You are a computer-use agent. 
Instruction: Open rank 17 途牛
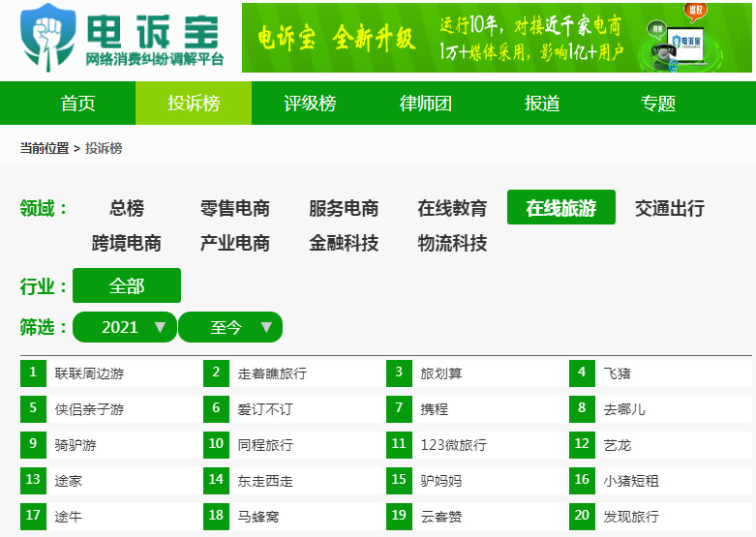click(x=69, y=517)
